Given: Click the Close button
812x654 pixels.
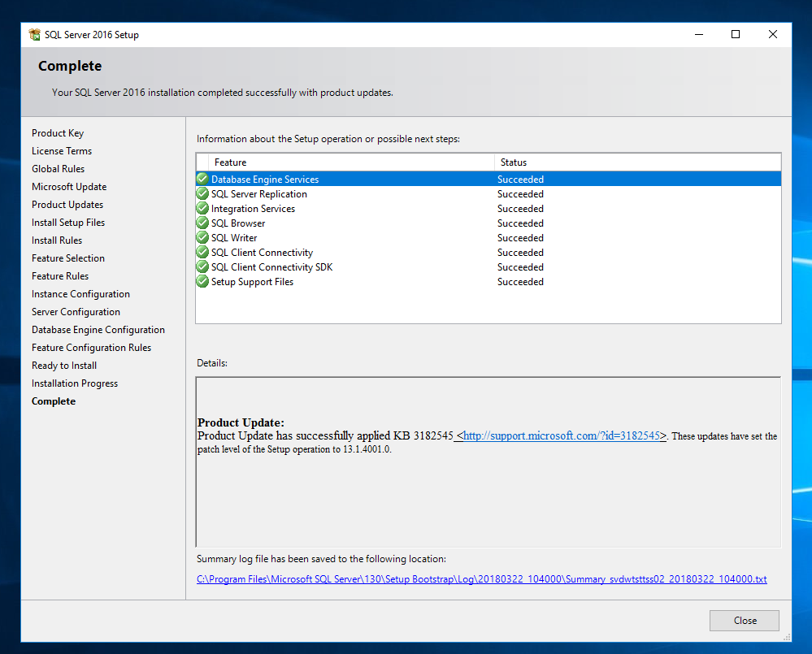Looking at the screenshot, I should (744, 620).
